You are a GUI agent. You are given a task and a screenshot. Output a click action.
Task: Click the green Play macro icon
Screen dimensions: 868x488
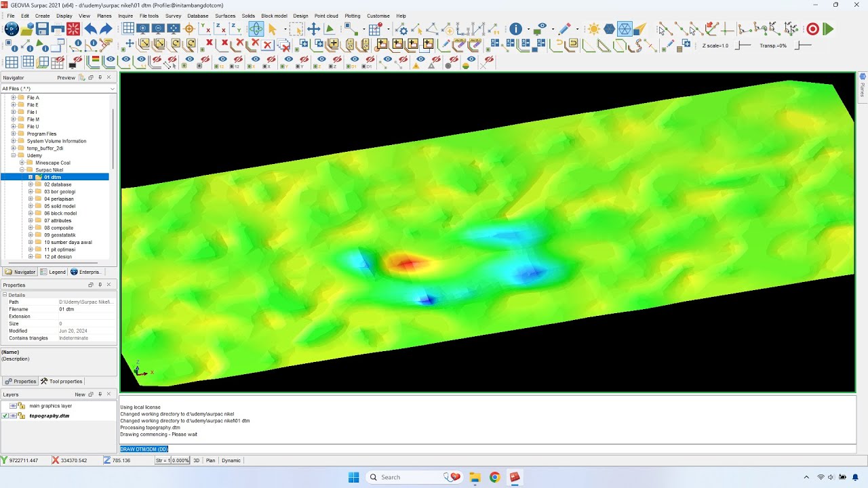[828, 29]
